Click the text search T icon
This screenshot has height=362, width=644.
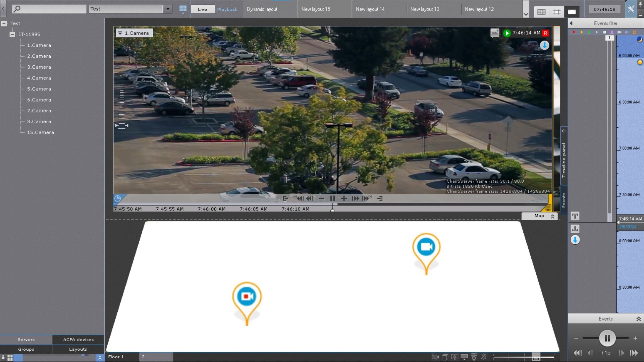tap(575, 216)
